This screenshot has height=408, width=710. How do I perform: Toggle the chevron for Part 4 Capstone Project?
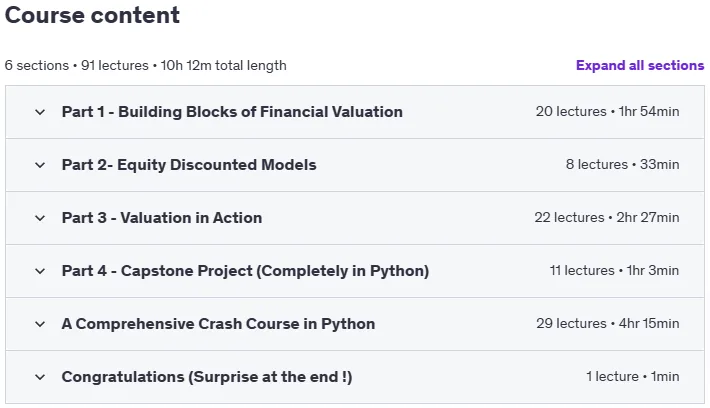coord(40,271)
